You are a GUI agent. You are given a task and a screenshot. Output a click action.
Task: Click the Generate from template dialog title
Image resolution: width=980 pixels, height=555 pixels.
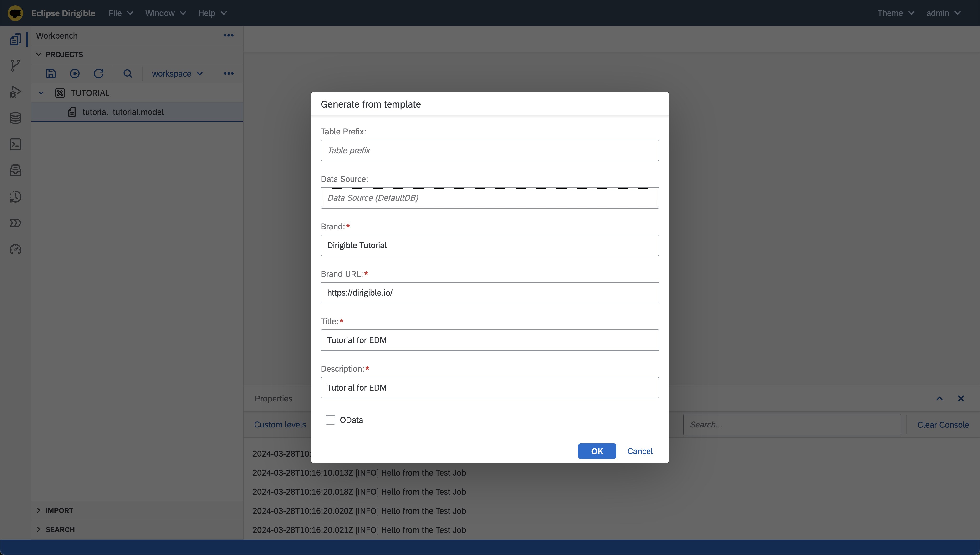371,104
